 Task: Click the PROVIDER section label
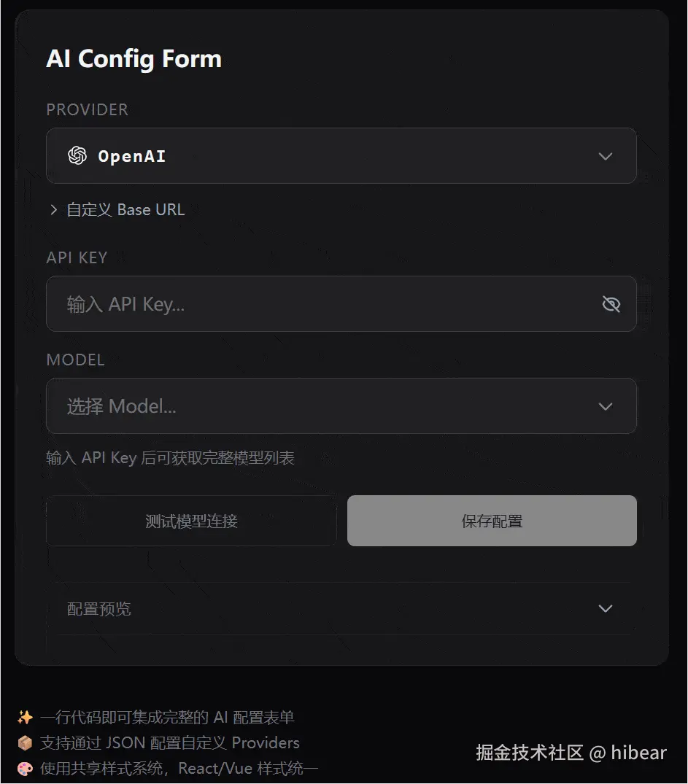tap(87, 110)
